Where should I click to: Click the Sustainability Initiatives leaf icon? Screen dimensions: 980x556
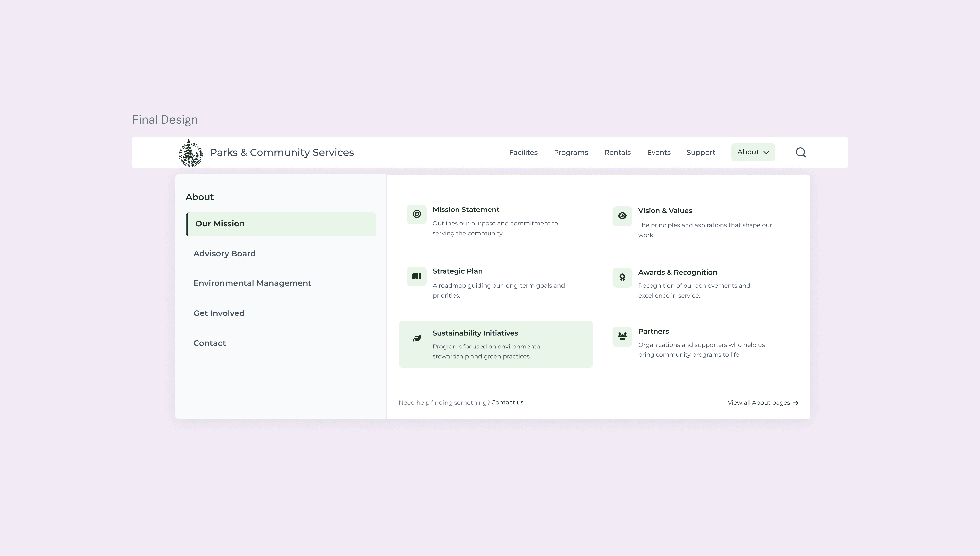[416, 338]
